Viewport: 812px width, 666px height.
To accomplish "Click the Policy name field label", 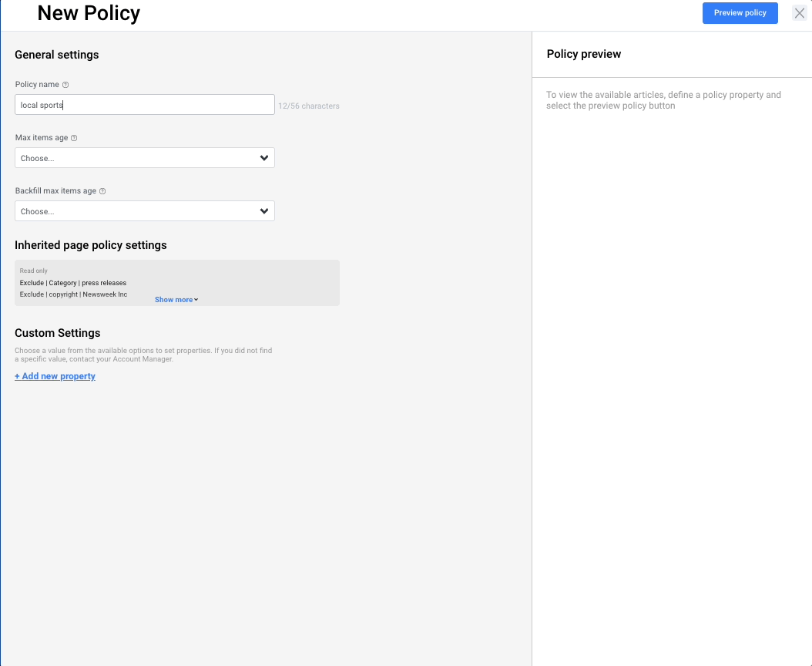I will tap(37, 85).
